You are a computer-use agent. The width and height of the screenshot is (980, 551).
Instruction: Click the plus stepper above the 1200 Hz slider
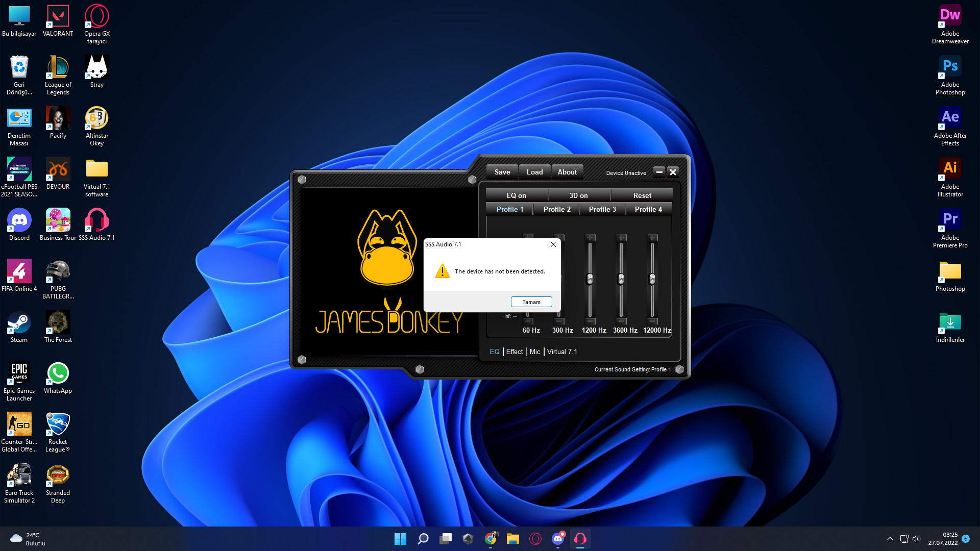[590, 237]
